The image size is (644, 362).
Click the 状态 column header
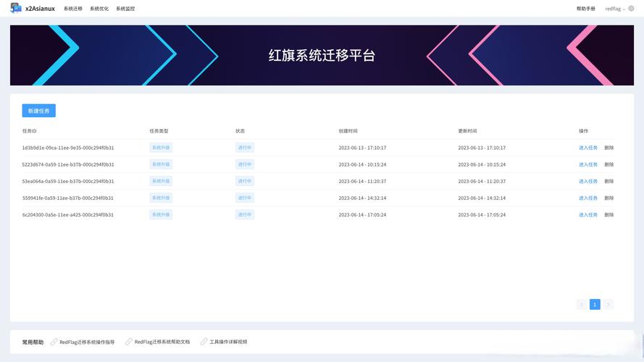(x=240, y=131)
